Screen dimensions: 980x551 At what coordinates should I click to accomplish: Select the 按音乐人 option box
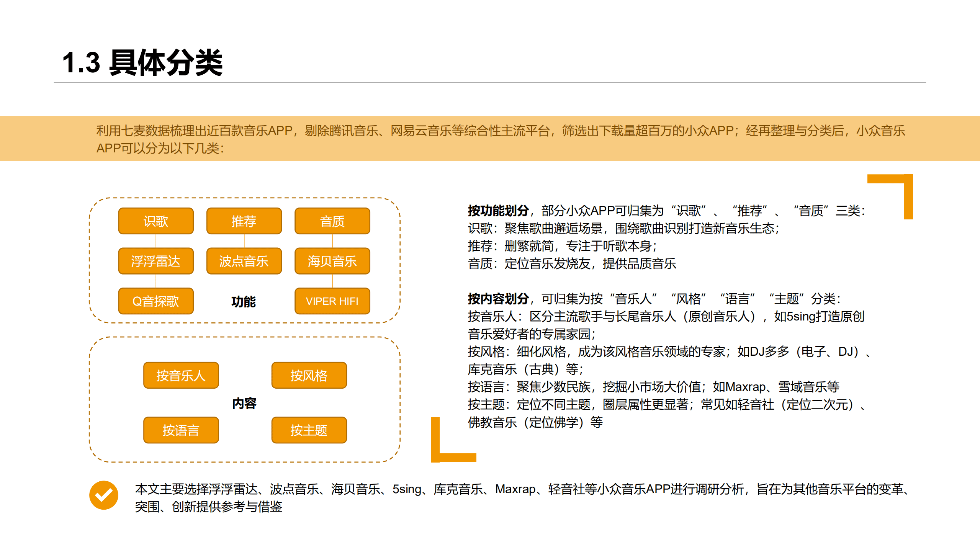coord(181,376)
